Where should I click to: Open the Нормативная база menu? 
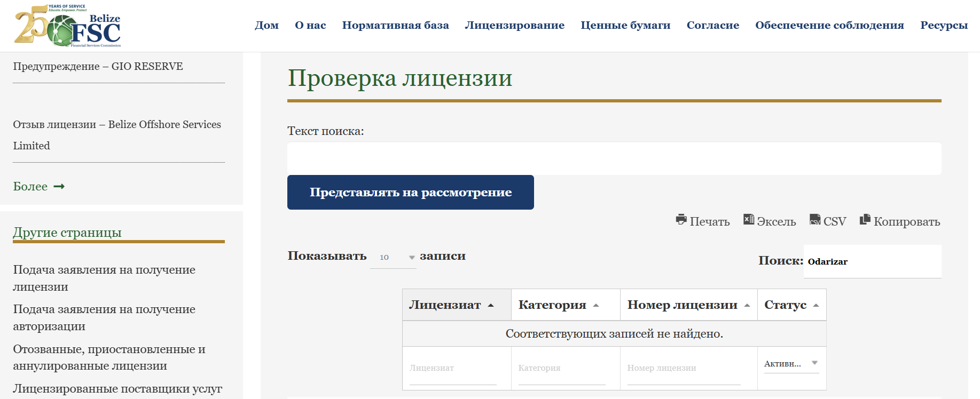(x=396, y=25)
